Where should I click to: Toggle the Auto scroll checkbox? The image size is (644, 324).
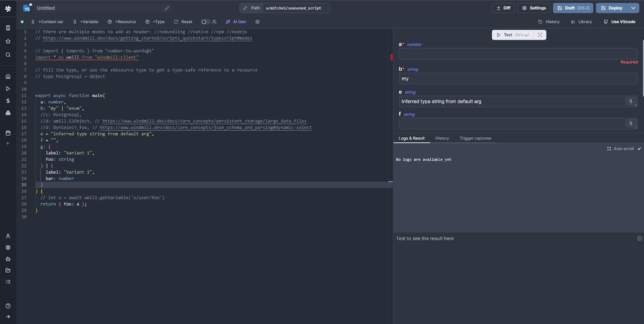click(639, 149)
